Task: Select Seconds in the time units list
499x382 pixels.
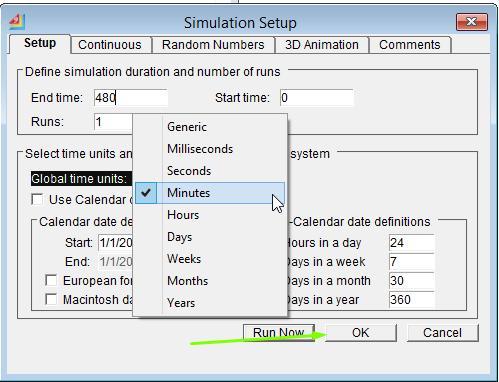Action: click(x=210, y=171)
